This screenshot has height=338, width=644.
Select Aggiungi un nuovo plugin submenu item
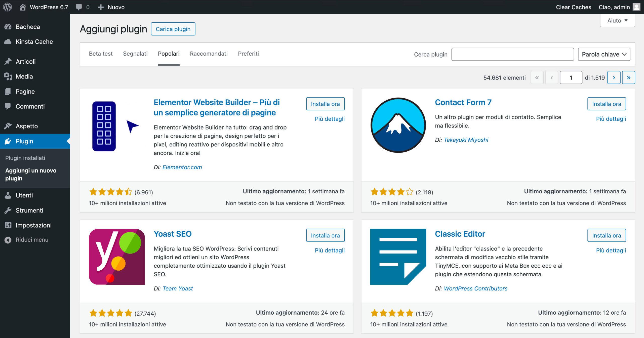[31, 174]
